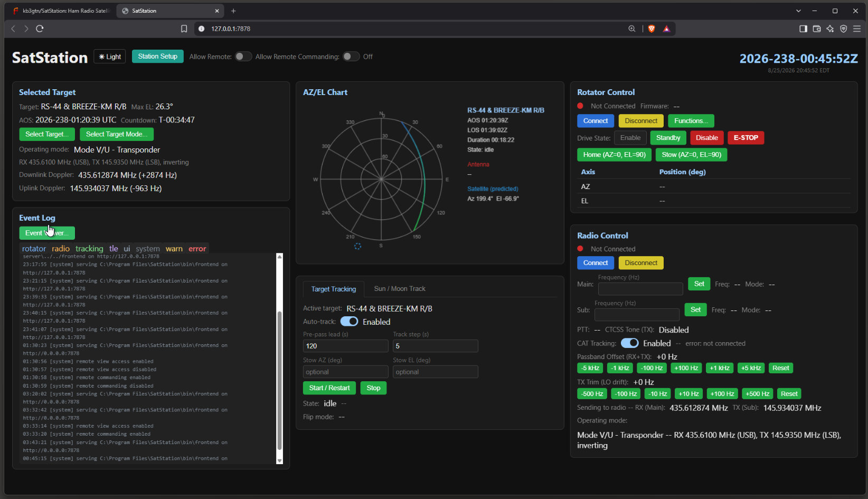Bookmark this page icon
This screenshot has width=868, height=499.
point(184,29)
